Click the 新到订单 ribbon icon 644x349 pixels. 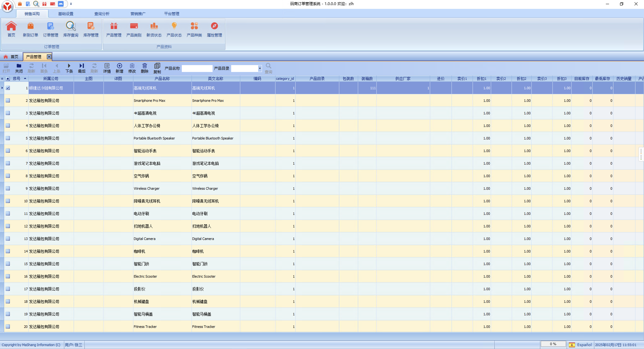pos(30,29)
